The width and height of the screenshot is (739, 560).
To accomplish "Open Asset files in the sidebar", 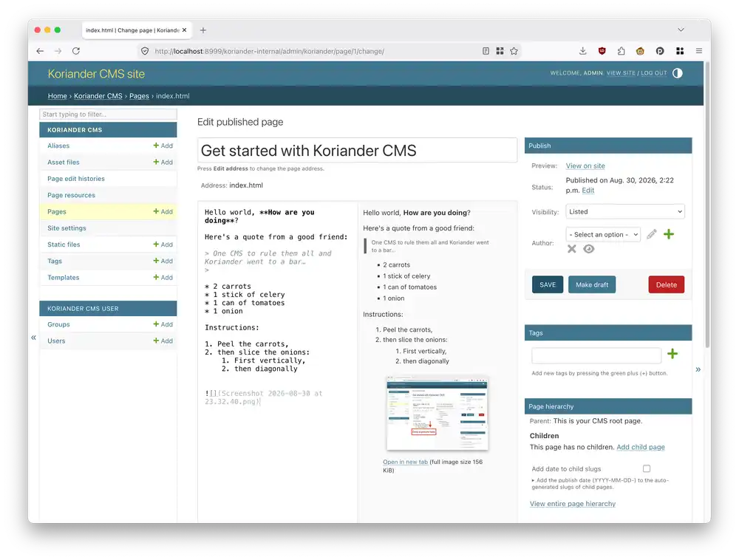I will point(63,162).
